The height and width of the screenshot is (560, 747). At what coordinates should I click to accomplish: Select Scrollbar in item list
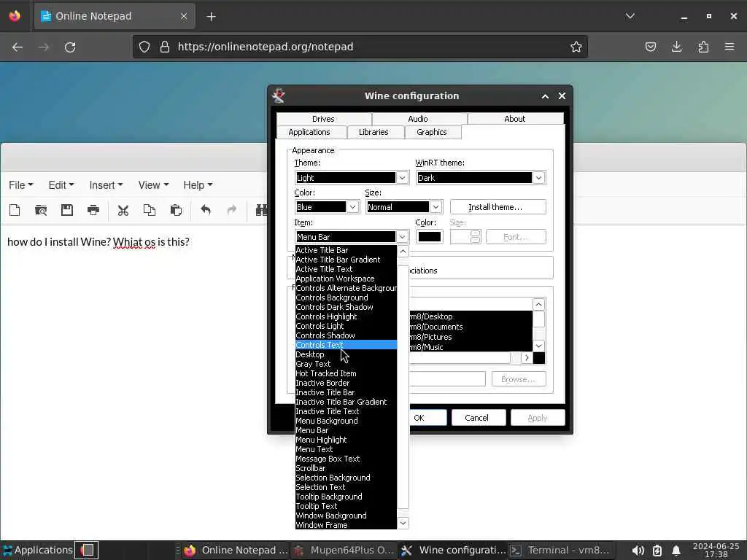coord(346,468)
